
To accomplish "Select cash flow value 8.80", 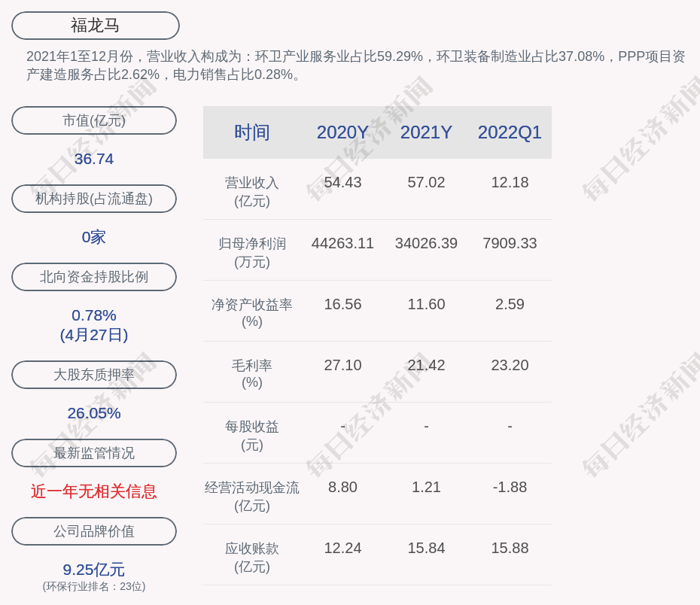I will (x=342, y=487).
